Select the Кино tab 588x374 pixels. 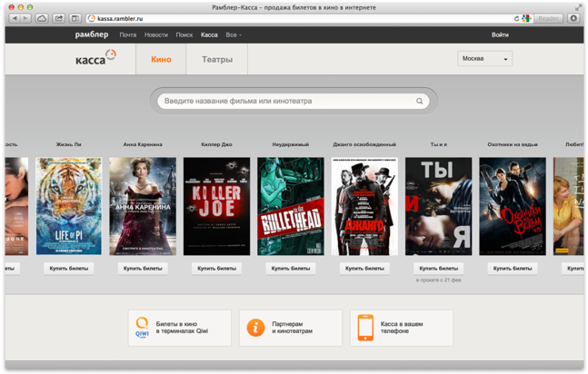point(161,59)
